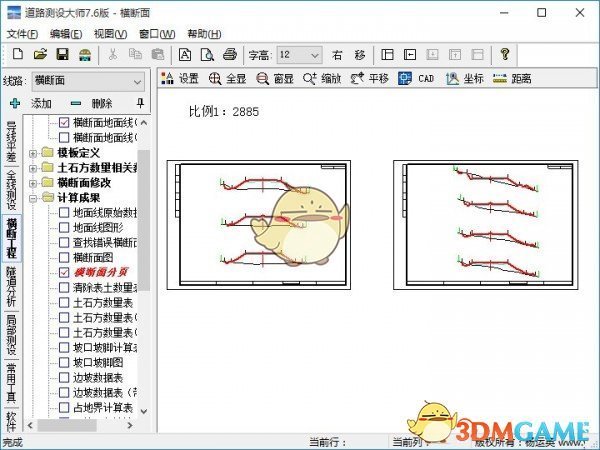Viewport: 600px width, 450px height.
Task: Click the left cross-section page thumbnail
Action: 259,225
